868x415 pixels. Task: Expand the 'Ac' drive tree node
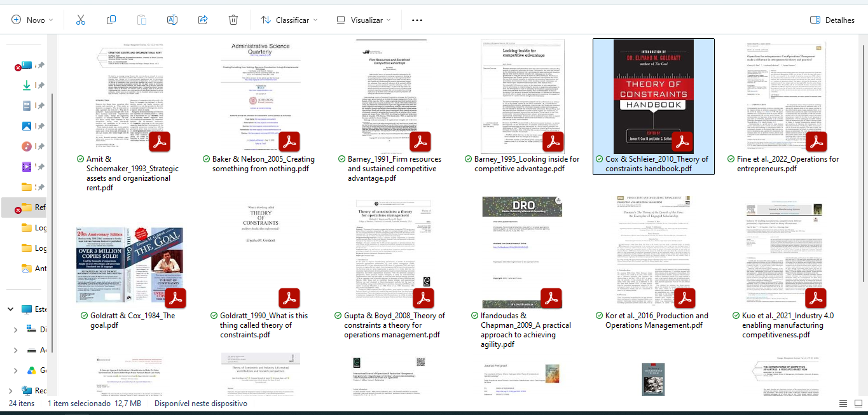click(15, 350)
